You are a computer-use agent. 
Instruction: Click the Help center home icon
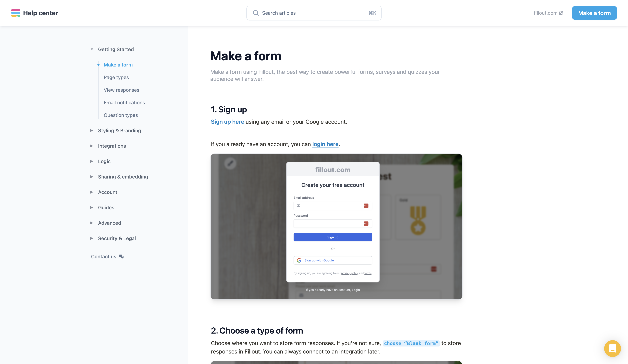16,13
